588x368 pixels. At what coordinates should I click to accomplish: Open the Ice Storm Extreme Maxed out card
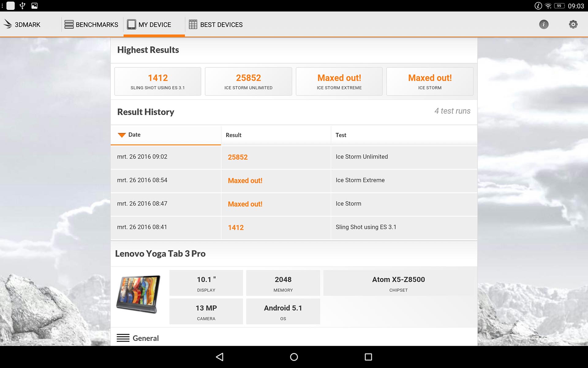[x=339, y=82]
